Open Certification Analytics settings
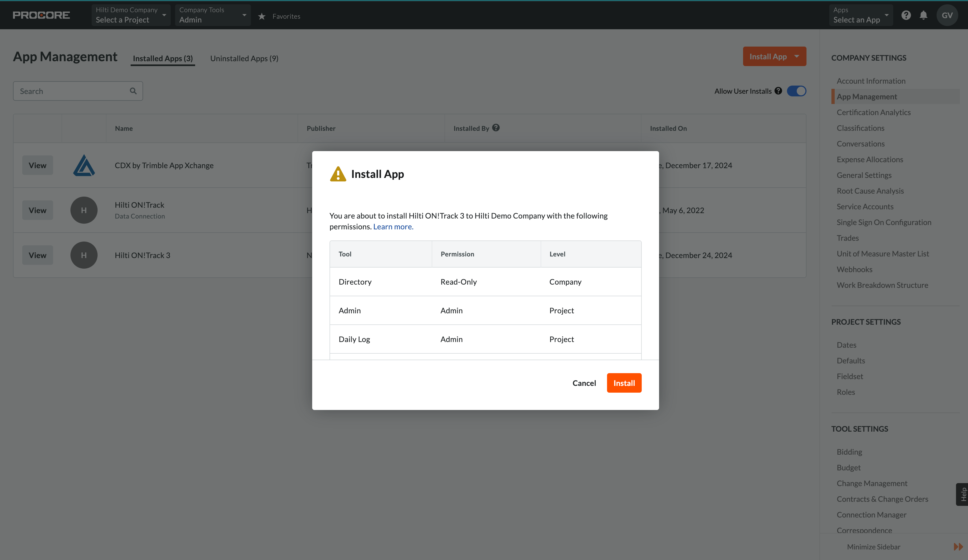 pos(874,112)
